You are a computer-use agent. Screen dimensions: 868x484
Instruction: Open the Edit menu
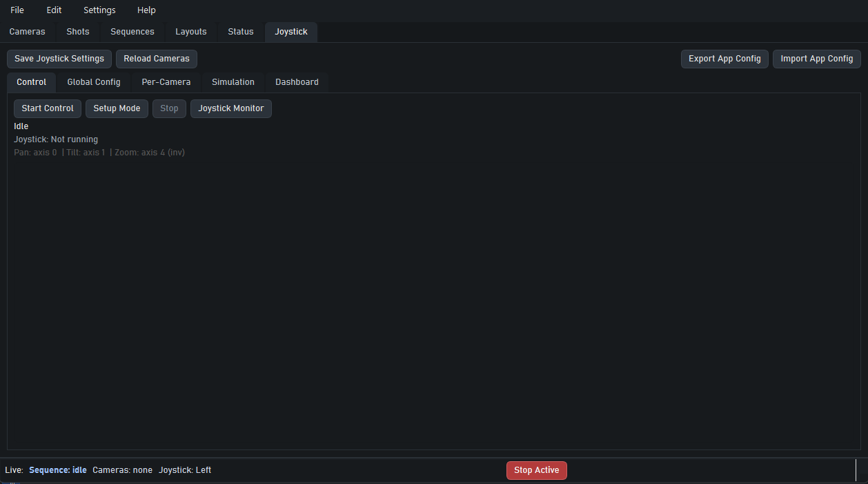pos(54,10)
